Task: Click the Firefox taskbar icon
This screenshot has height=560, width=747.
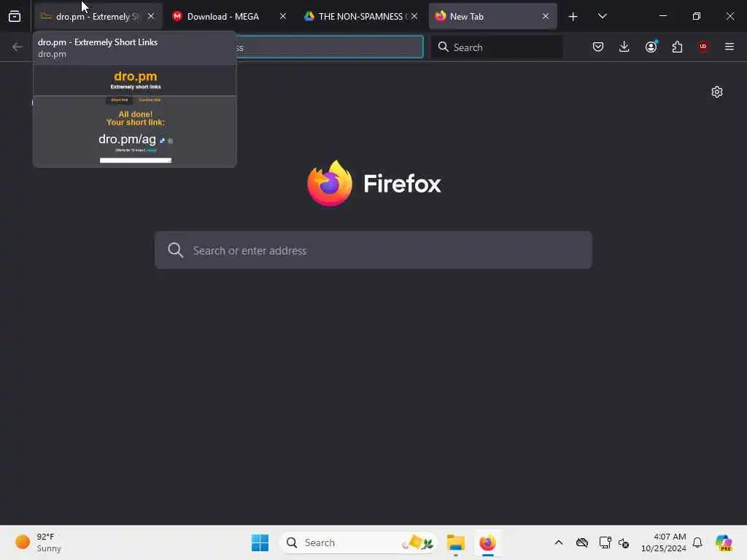Action: [x=488, y=542]
